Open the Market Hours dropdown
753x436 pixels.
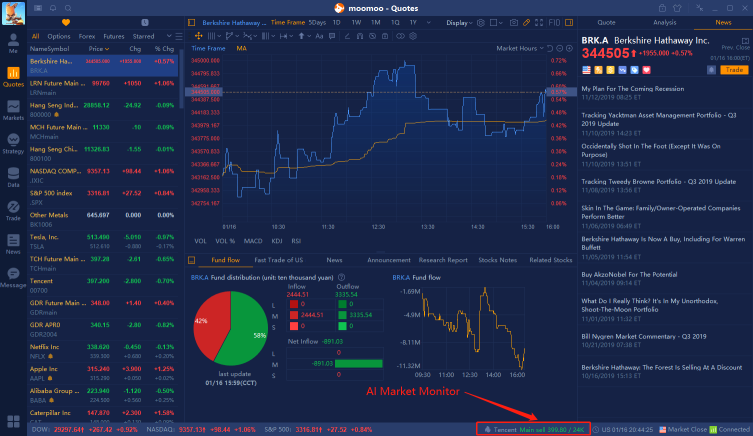520,48
